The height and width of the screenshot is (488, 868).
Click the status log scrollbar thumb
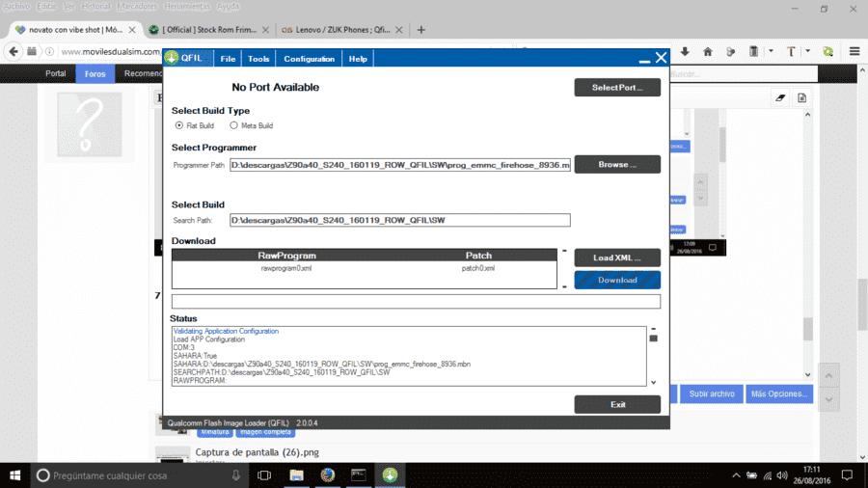coord(653,339)
